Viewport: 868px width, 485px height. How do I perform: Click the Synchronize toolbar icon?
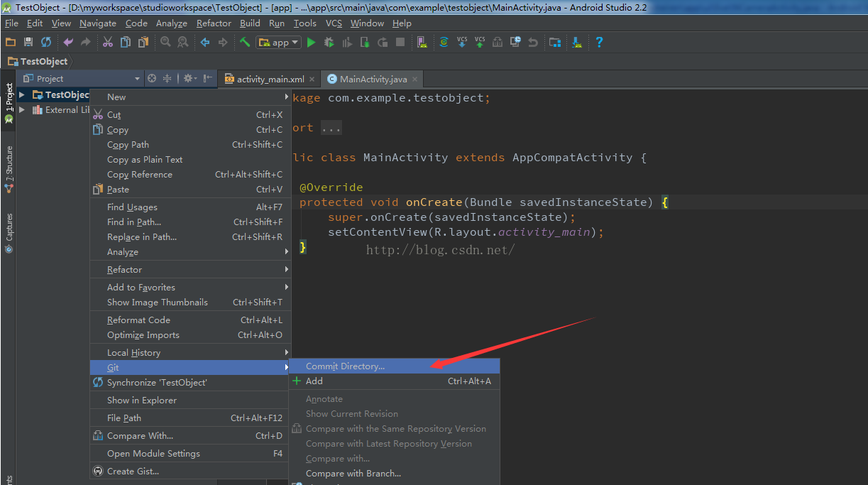pos(46,42)
